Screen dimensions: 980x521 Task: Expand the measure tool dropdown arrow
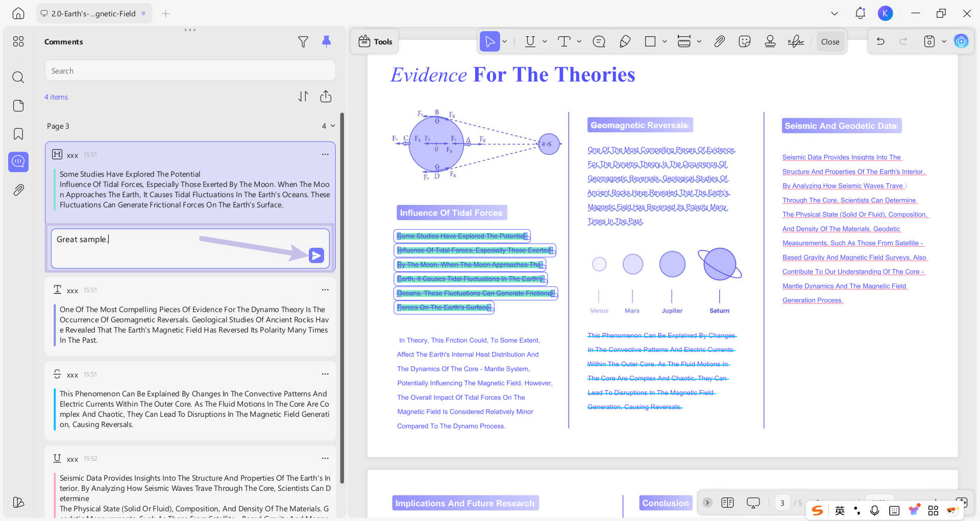699,41
